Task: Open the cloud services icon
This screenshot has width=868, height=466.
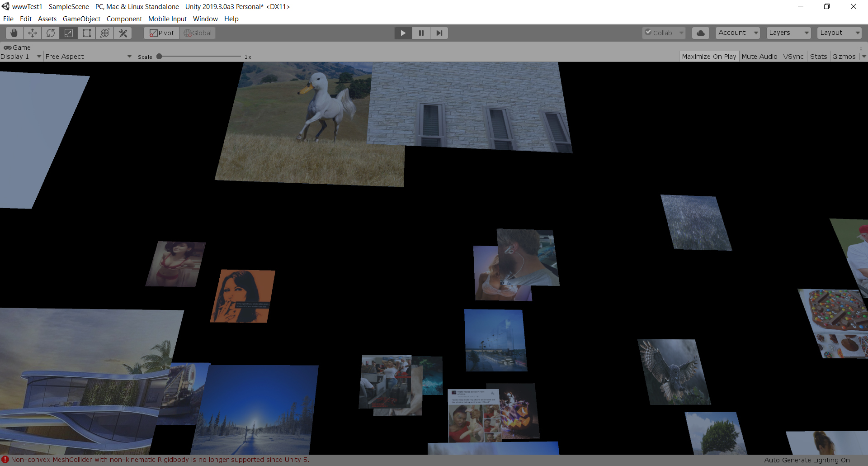Action: (700, 33)
